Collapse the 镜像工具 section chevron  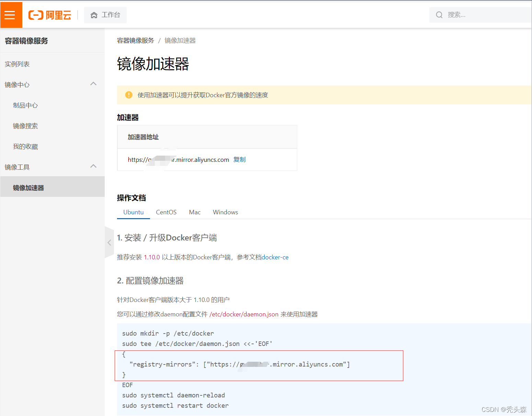pos(93,166)
